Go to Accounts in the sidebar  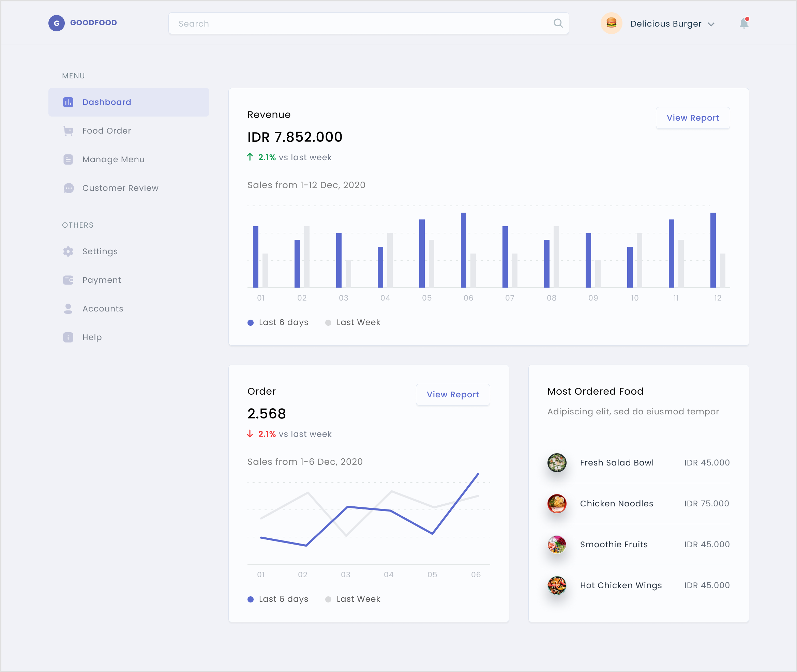click(103, 309)
